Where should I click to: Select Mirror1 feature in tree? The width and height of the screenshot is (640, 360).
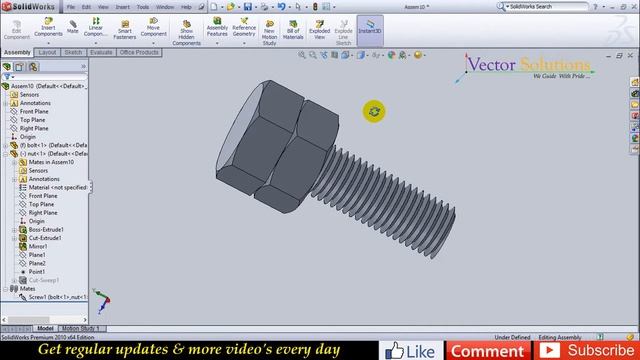[33, 247]
